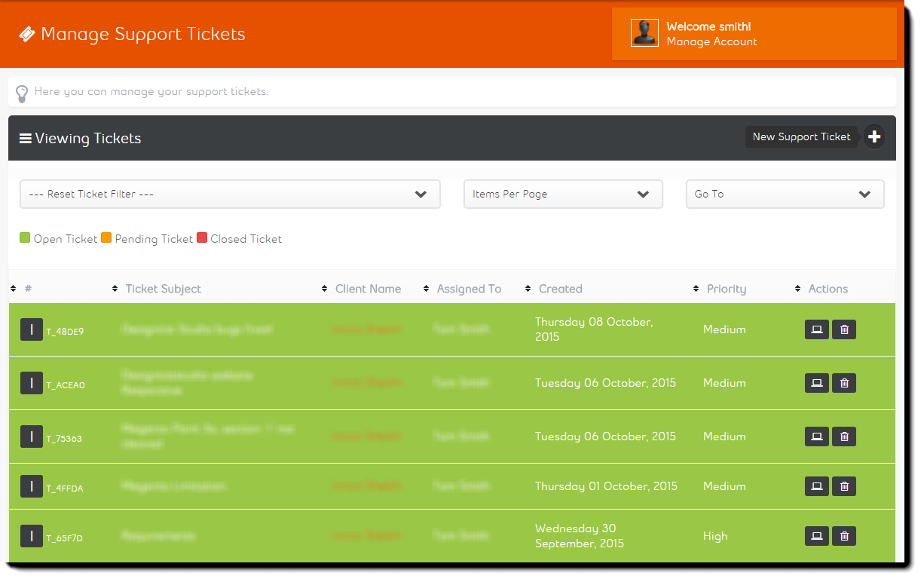
Task: Click the dark square button beside T_48DE9
Action: [x=32, y=329]
